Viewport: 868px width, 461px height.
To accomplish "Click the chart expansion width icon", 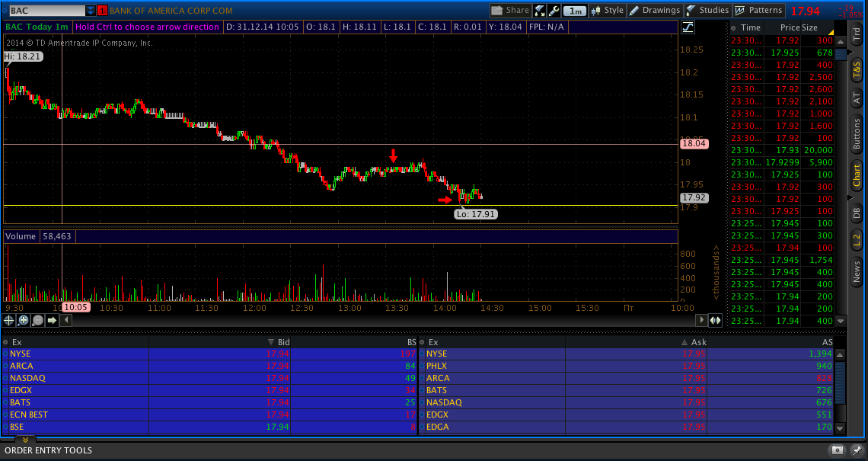I will click(715, 319).
